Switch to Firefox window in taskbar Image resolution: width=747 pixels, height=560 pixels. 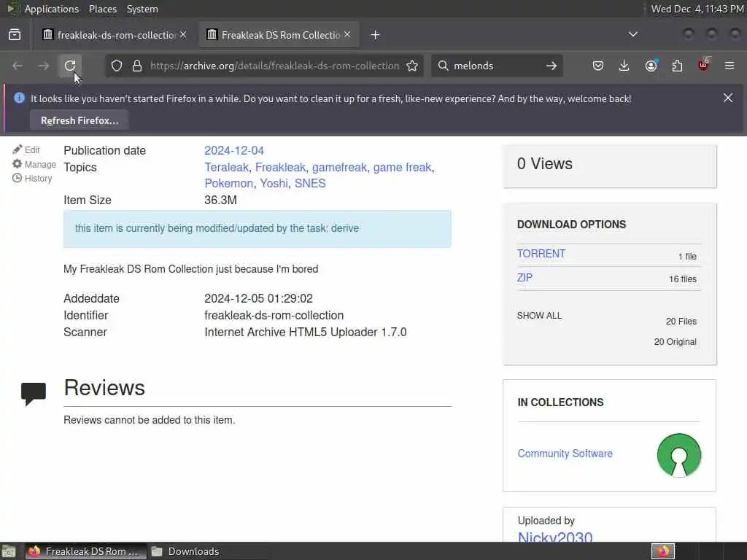point(86,551)
